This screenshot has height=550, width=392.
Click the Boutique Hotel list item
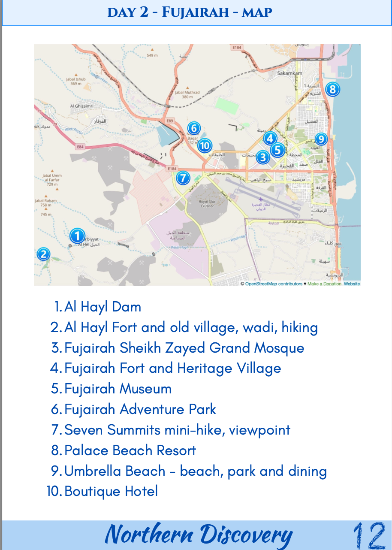click(x=111, y=491)
